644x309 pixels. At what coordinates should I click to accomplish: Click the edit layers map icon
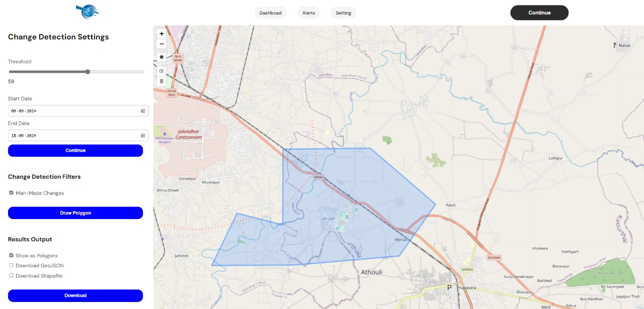pyautogui.click(x=162, y=71)
